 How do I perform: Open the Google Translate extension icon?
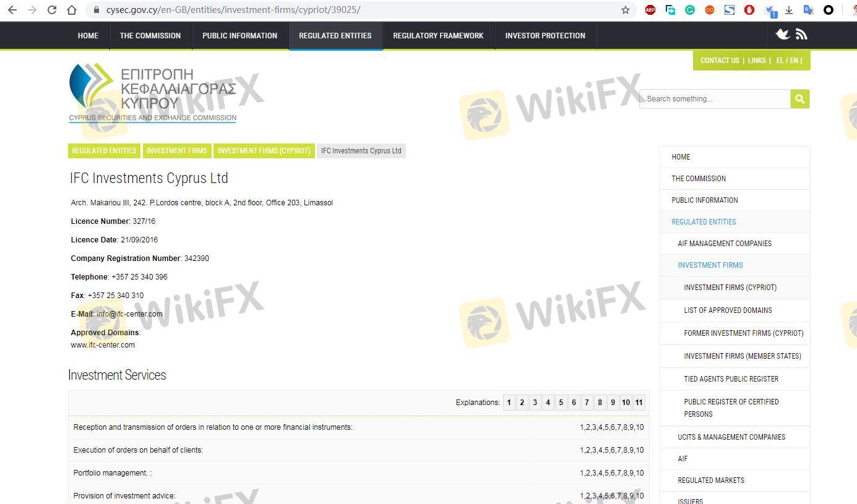[808, 10]
